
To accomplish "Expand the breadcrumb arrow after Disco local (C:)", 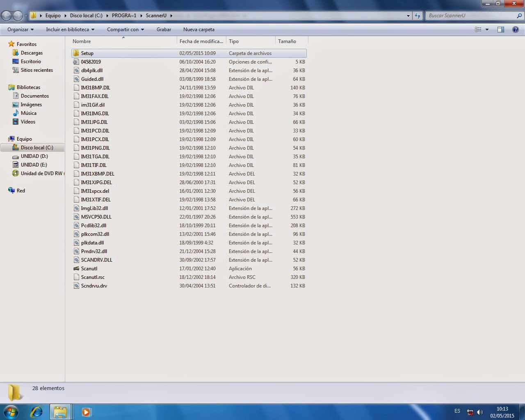I will [107, 16].
